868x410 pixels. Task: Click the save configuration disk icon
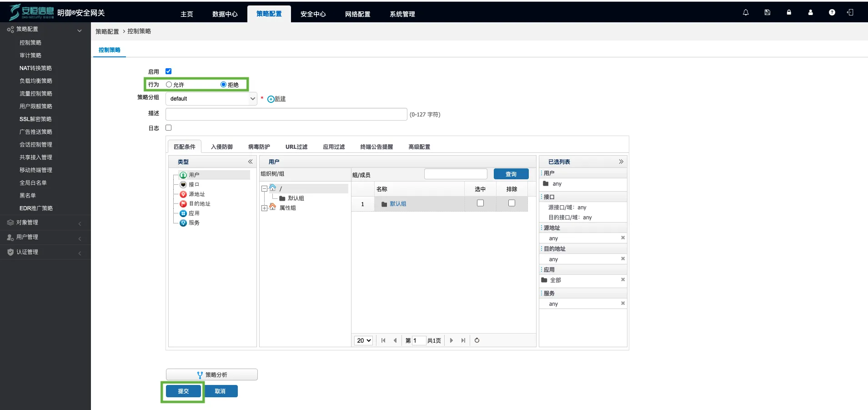tap(768, 13)
